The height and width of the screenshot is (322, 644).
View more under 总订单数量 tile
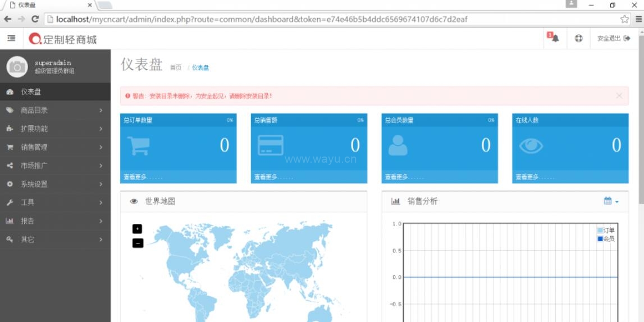click(143, 177)
